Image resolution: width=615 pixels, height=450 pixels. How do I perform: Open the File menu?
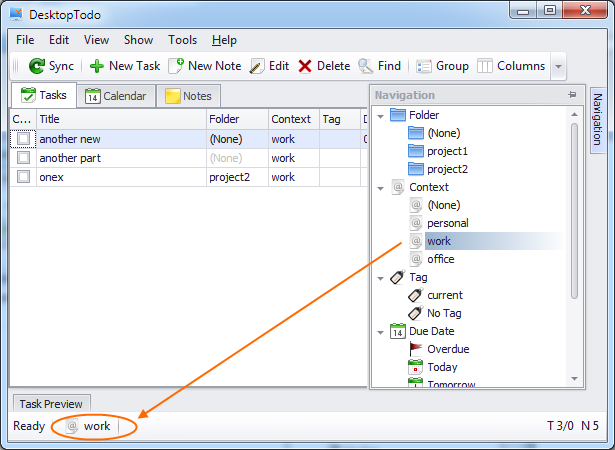25,40
